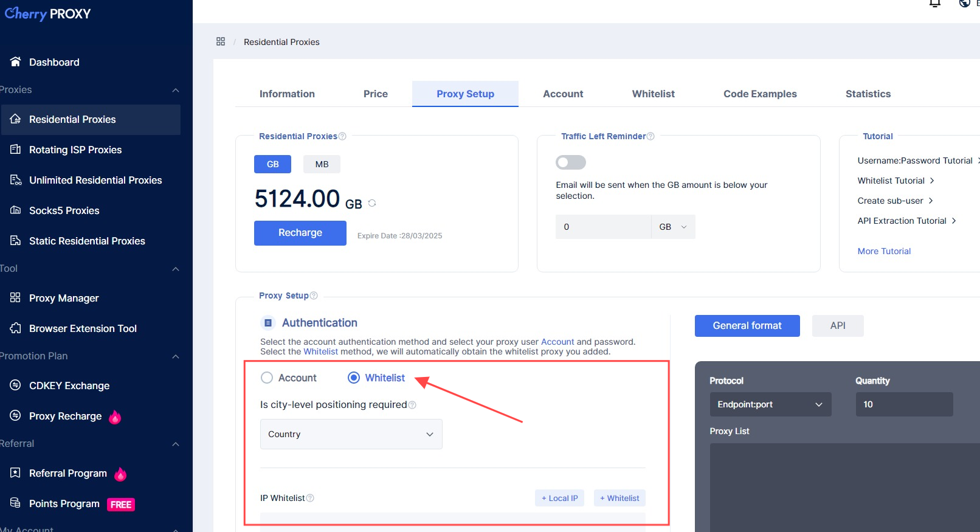Click the Quantity input field
The width and height of the screenshot is (980, 532).
click(904, 404)
